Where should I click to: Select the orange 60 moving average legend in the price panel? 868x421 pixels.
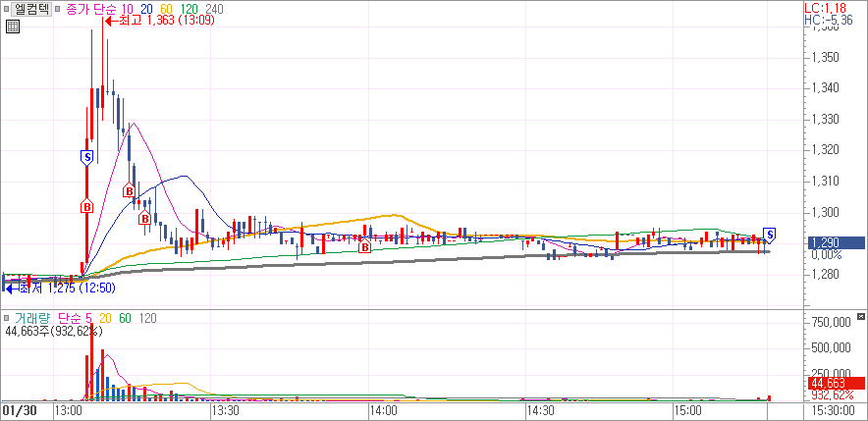(167, 9)
